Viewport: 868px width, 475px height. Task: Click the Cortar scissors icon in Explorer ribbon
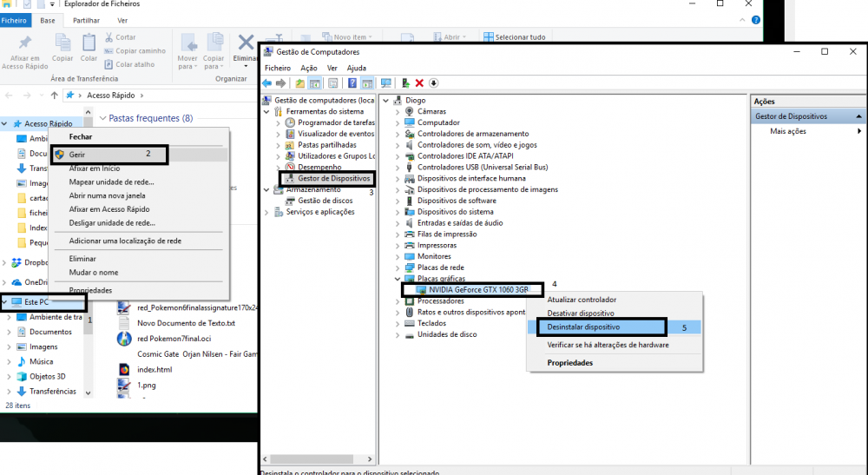[109, 37]
